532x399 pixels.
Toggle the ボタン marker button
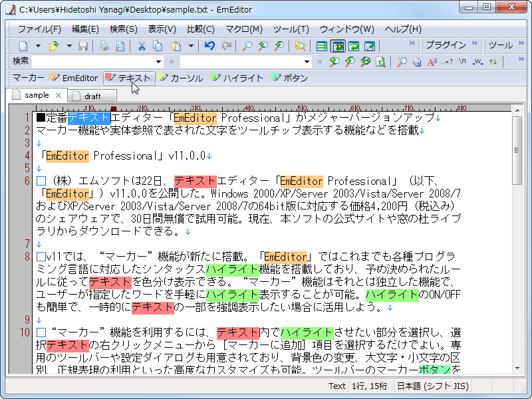(x=289, y=78)
